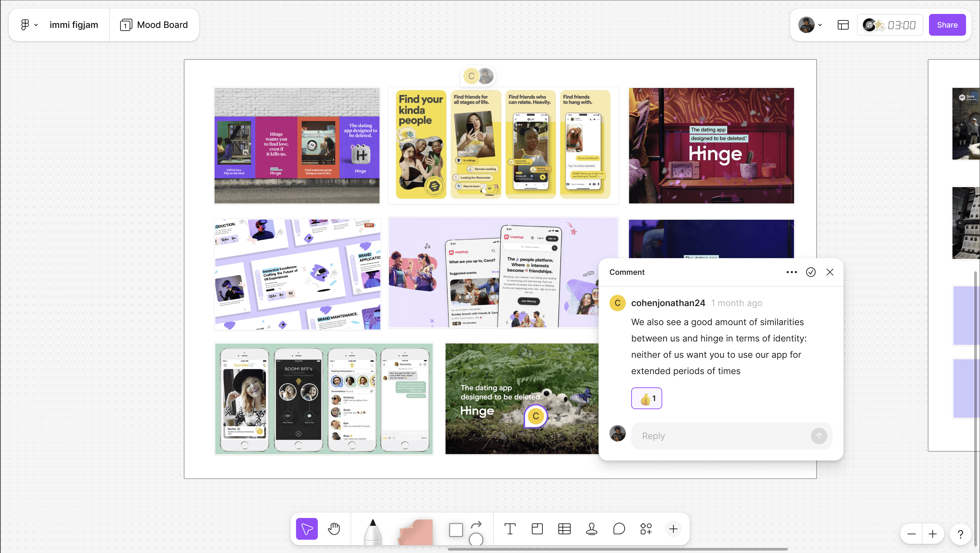Image resolution: width=980 pixels, height=553 pixels.
Task: Open Figma main menu dropdown
Action: [x=29, y=25]
